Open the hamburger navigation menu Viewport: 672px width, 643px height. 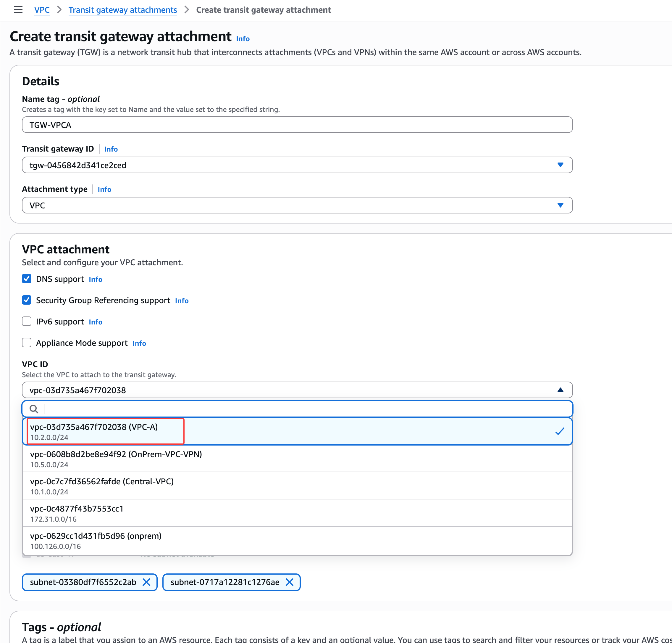tap(18, 9)
